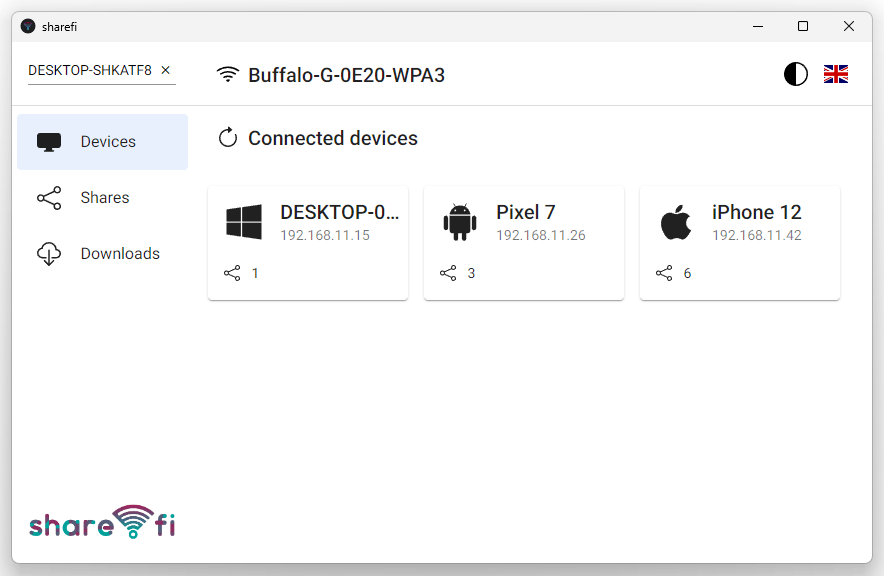Select the Windows logo on DESKTOP-0 card
884x576 pixels.
point(244,222)
